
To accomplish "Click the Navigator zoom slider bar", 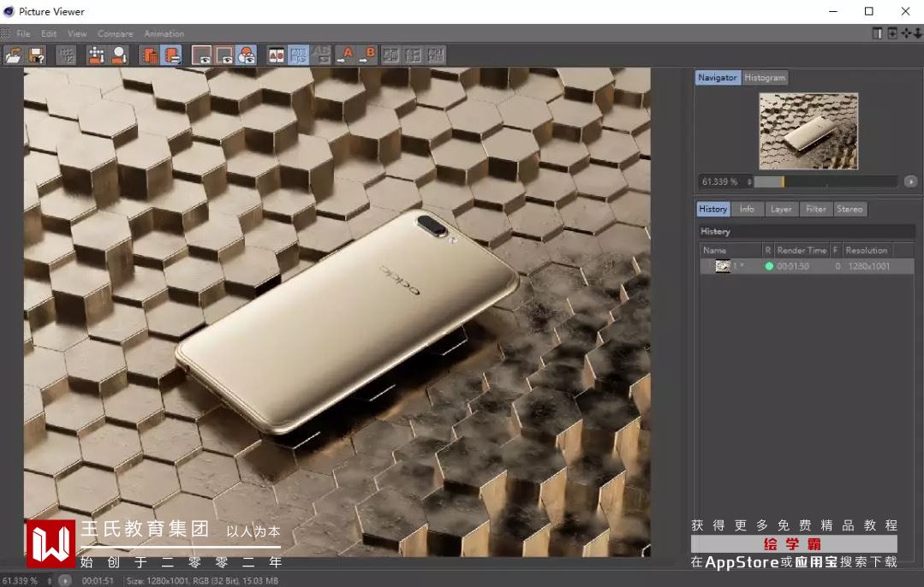I will click(826, 182).
